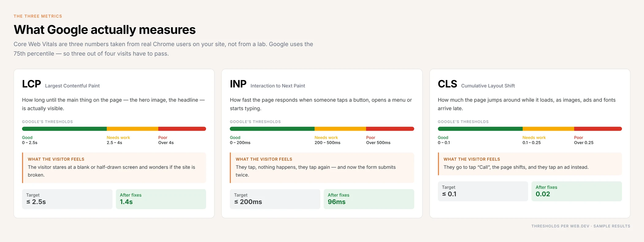Click the "0.1 – 0.25" Needs work label
The width and height of the screenshot is (644, 242).
532,143
